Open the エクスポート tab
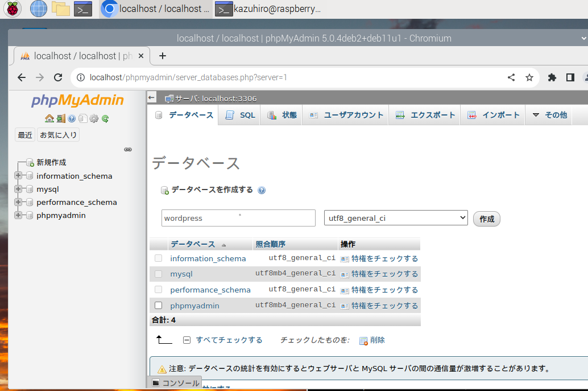 425,115
